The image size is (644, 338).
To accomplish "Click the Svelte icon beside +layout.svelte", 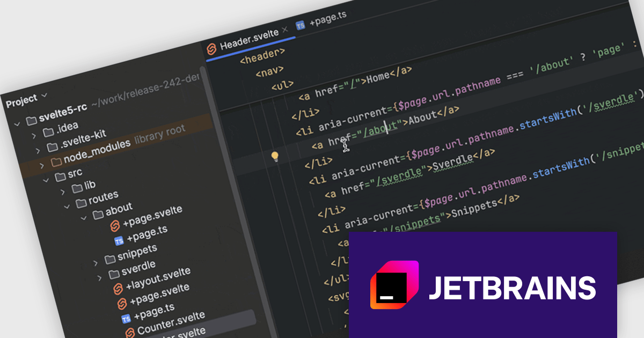I will 118,289.
